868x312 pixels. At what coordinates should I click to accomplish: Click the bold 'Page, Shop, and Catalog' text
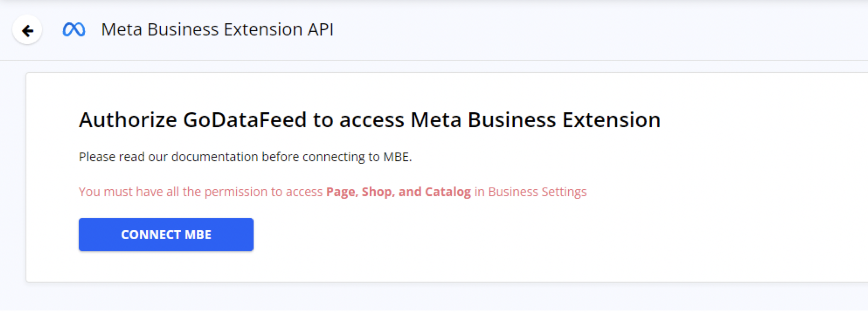point(398,192)
